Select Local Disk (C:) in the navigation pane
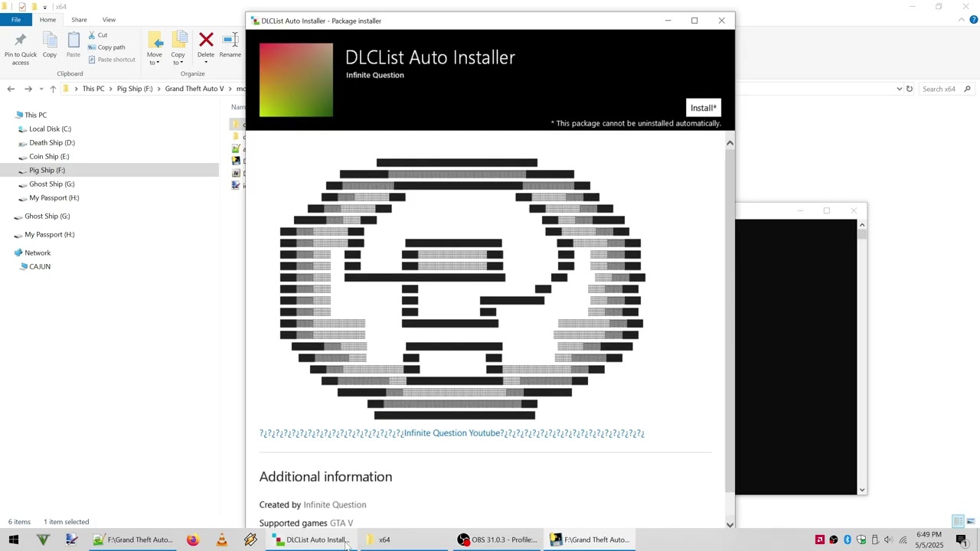 pos(50,129)
